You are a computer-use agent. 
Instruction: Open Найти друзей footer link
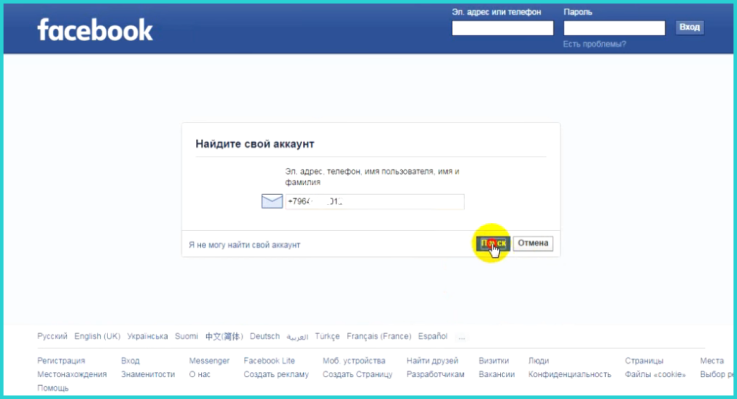(432, 361)
